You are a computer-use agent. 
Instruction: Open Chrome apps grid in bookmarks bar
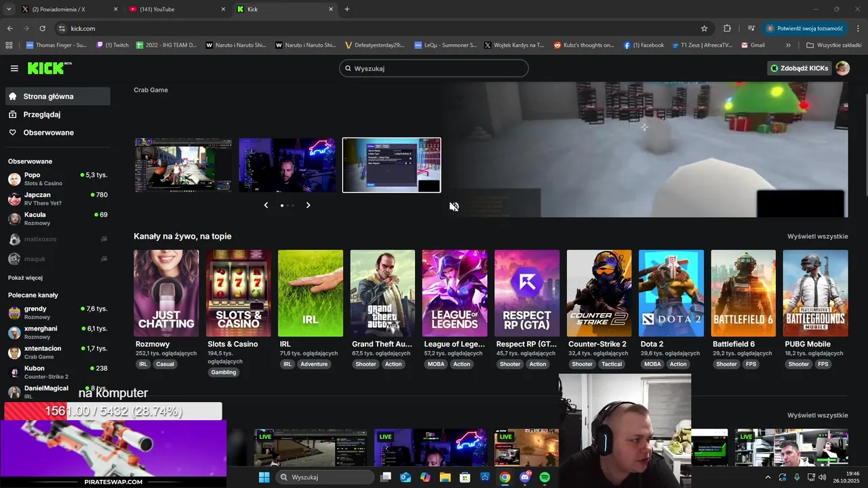pyautogui.click(x=9, y=45)
